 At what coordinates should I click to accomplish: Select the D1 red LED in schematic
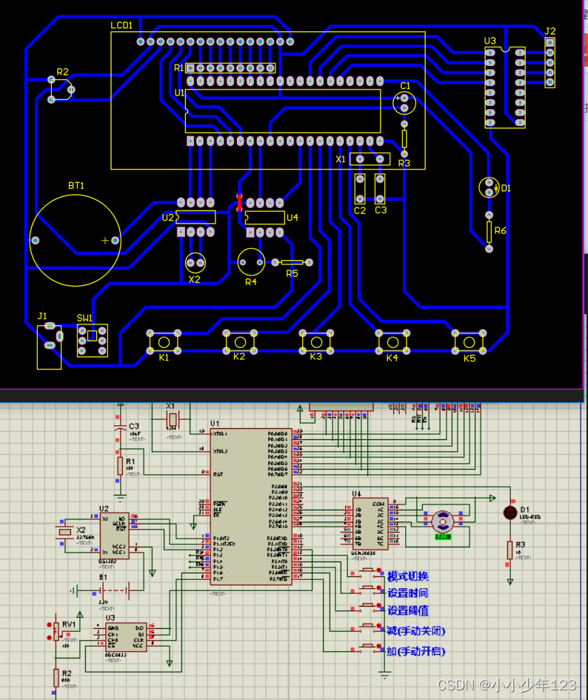point(510,513)
